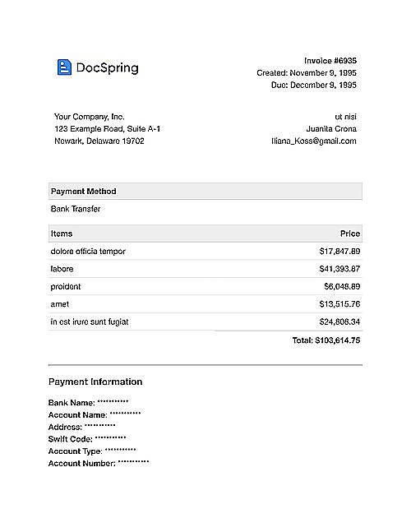
Task: Click the DocSpring document logo icon
Action: [x=64, y=67]
